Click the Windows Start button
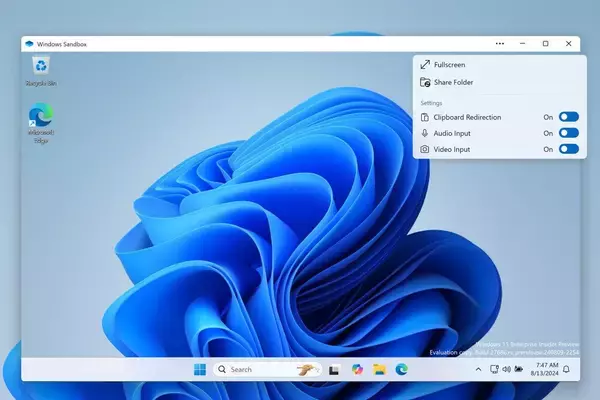 click(x=200, y=369)
